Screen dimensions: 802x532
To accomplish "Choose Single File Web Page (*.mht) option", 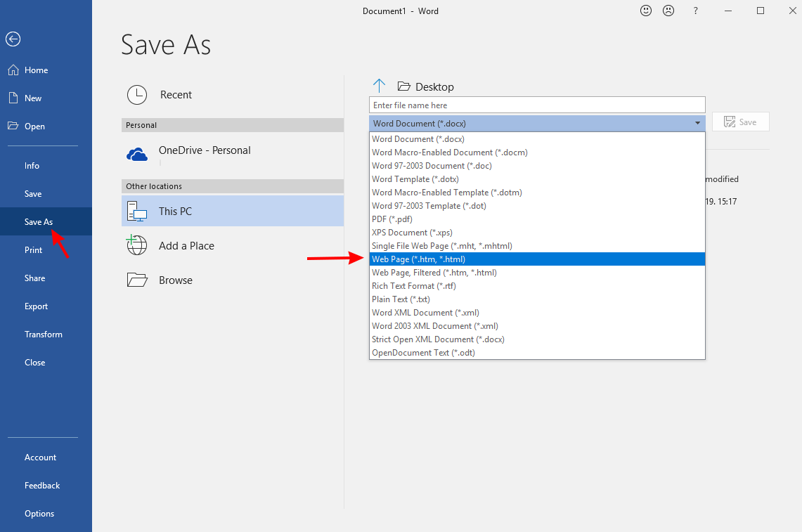I will tap(537, 245).
